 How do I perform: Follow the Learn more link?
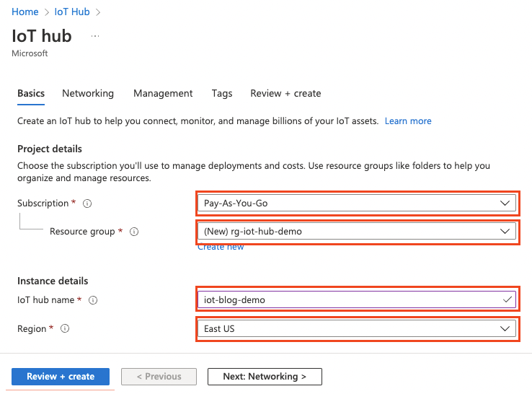tap(408, 121)
